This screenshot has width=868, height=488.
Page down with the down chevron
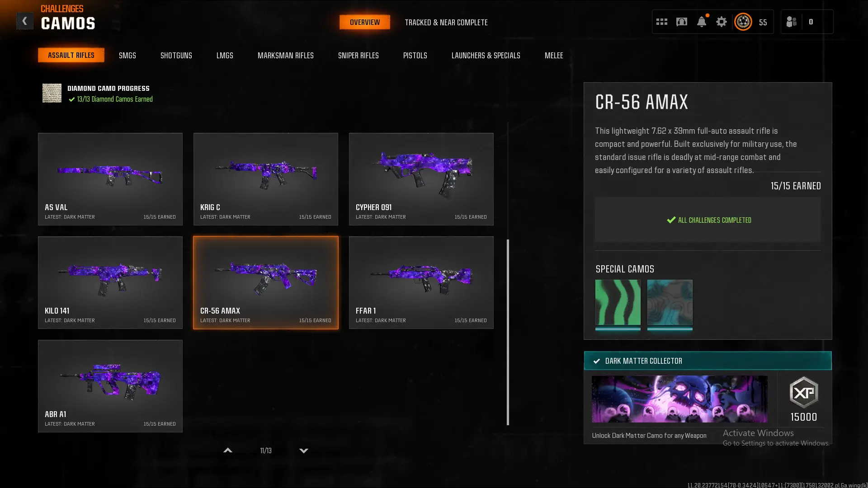[x=304, y=450]
